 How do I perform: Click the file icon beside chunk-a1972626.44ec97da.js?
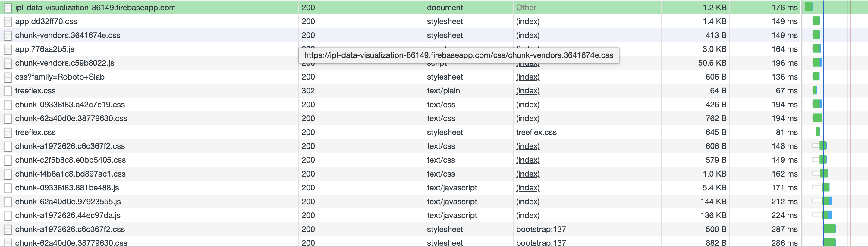click(8, 216)
